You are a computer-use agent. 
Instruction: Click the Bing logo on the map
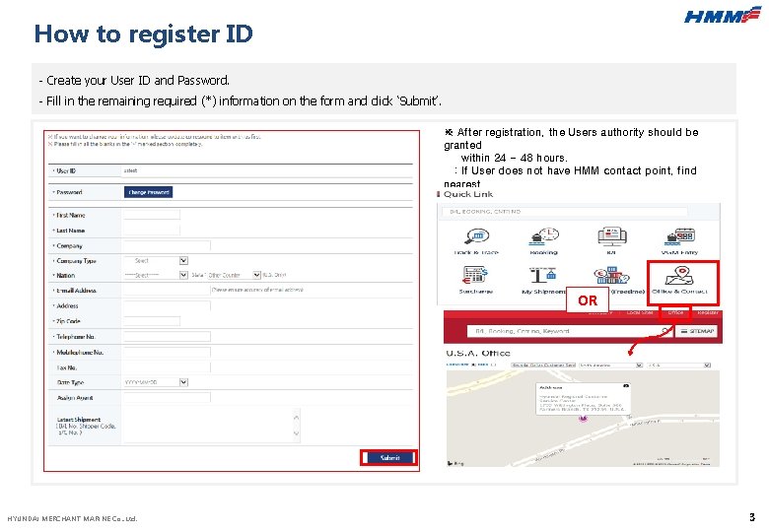click(455, 463)
